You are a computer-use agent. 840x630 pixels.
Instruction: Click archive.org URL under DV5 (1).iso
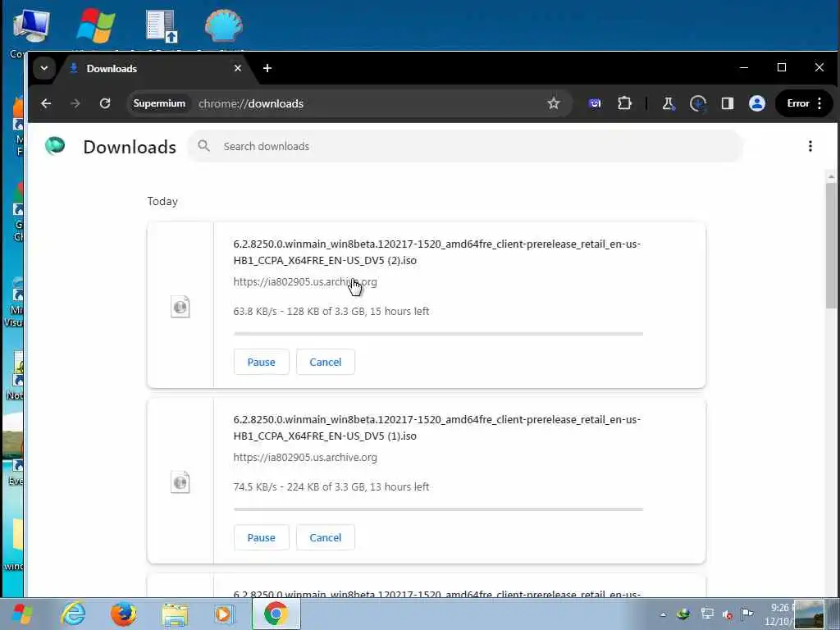[305, 458]
